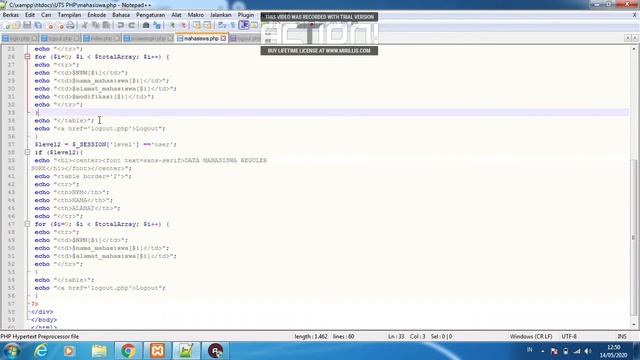
Task: Click line 31 containing $modifikasi[$i]
Action: tap(94, 97)
